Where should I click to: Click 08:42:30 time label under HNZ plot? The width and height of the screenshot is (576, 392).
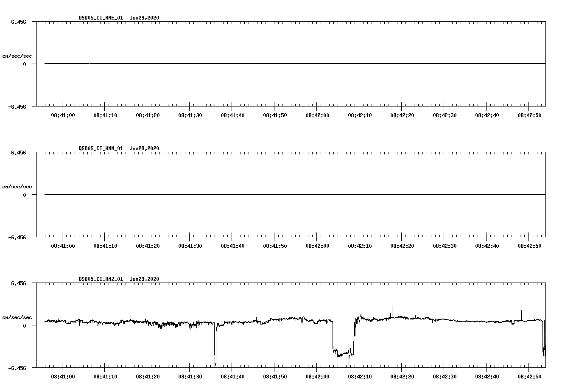[445, 377]
